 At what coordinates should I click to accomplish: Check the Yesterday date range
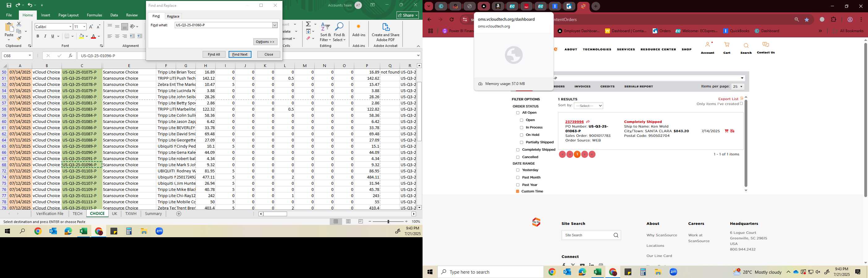pos(518,170)
